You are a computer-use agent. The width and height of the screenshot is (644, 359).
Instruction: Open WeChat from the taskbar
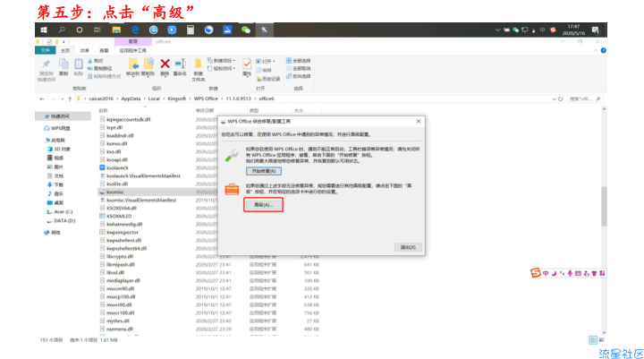point(246,30)
